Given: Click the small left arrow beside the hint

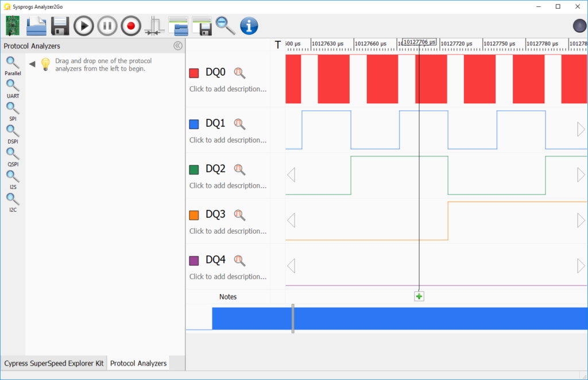Looking at the screenshot, I should pyautogui.click(x=33, y=64).
